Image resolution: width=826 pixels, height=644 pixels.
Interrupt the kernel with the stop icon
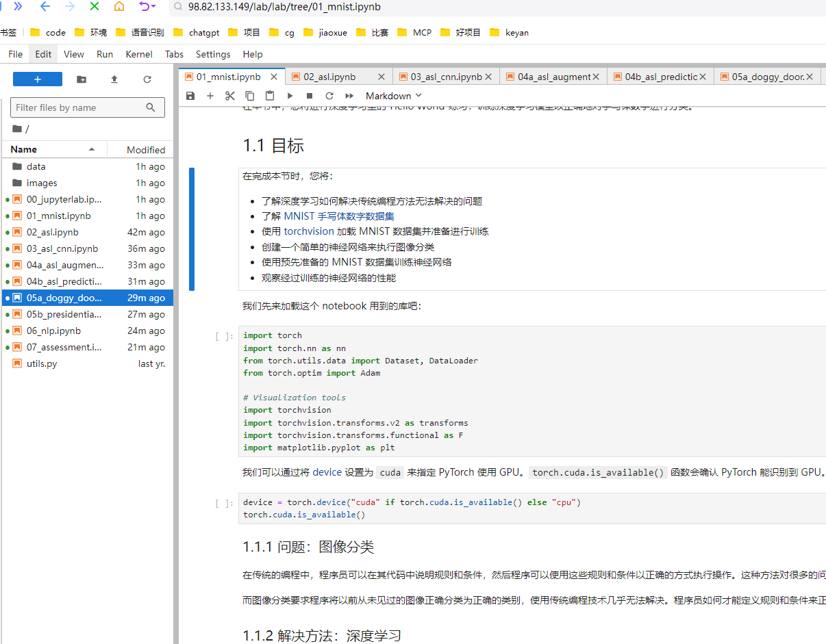pyautogui.click(x=310, y=96)
